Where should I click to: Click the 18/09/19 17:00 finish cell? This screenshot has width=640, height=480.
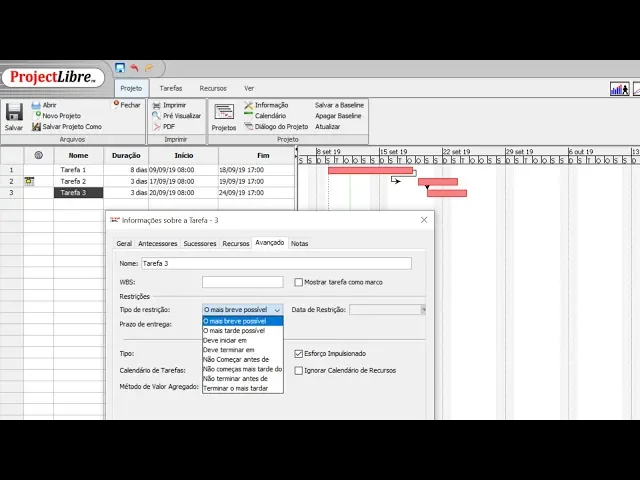tap(256, 170)
